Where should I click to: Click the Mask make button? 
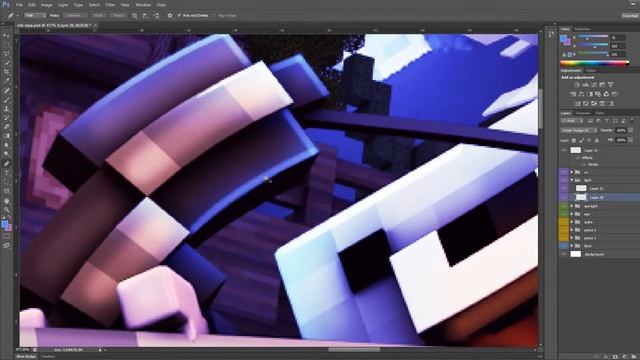click(x=98, y=16)
